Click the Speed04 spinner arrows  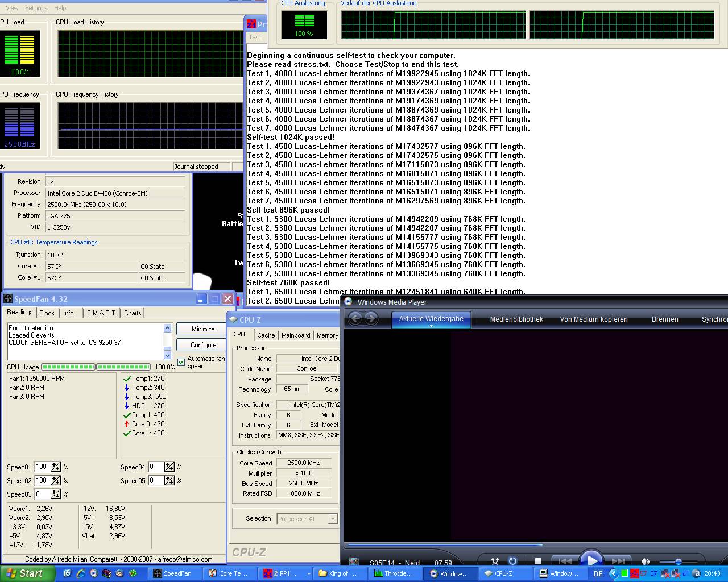169,467
